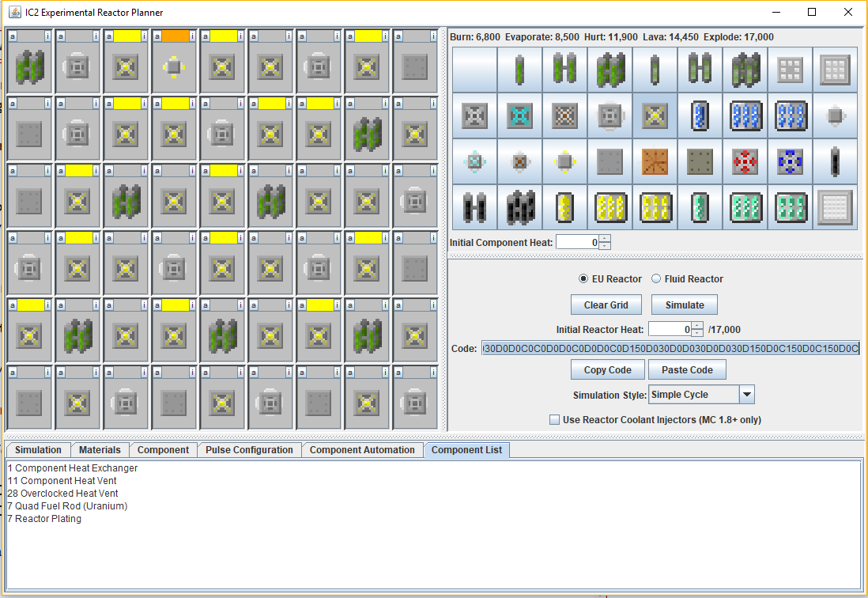The image size is (868, 598).
Task: Click the Clear Grid button
Action: [x=606, y=305]
